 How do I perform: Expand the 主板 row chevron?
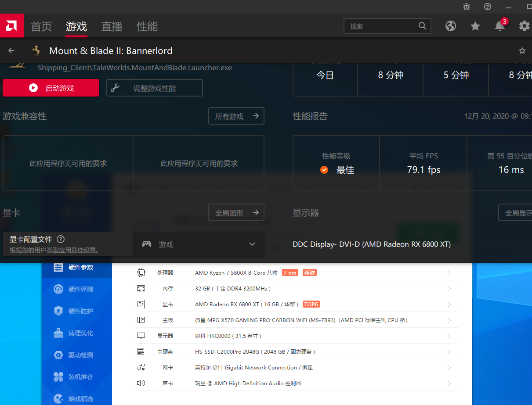(x=449, y=320)
